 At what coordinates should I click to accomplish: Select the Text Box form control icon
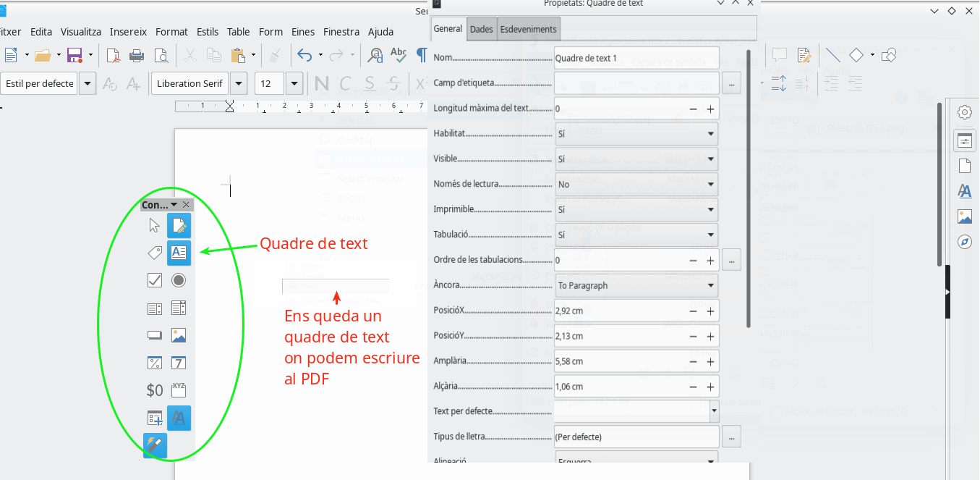(x=179, y=253)
